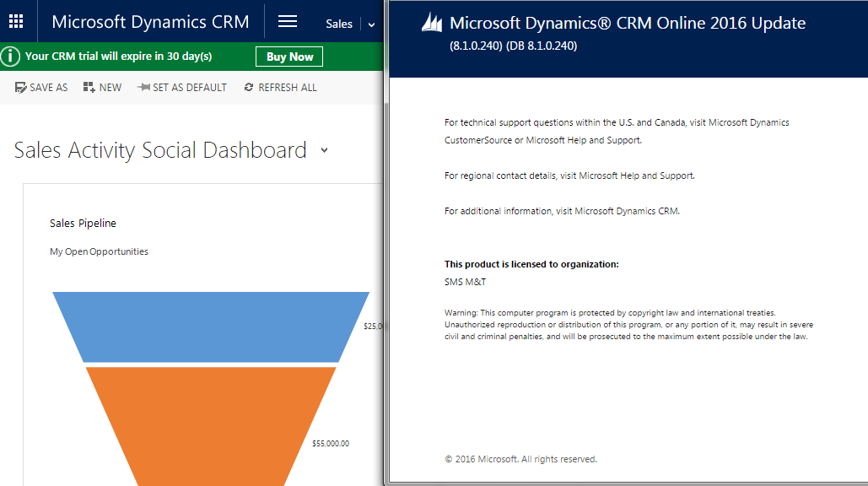Image resolution: width=868 pixels, height=486 pixels.
Task: Open the app launcher waffle icon
Action: (x=16, y=22)
